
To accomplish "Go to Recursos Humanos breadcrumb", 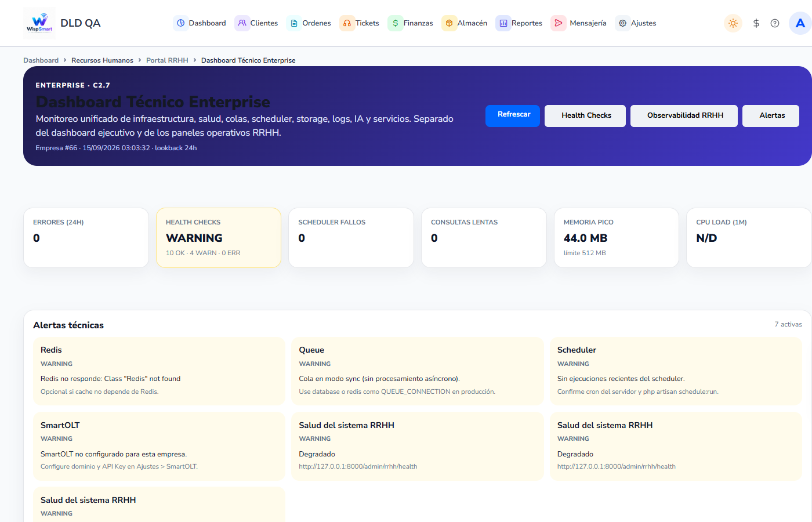I will pos(102,60).
